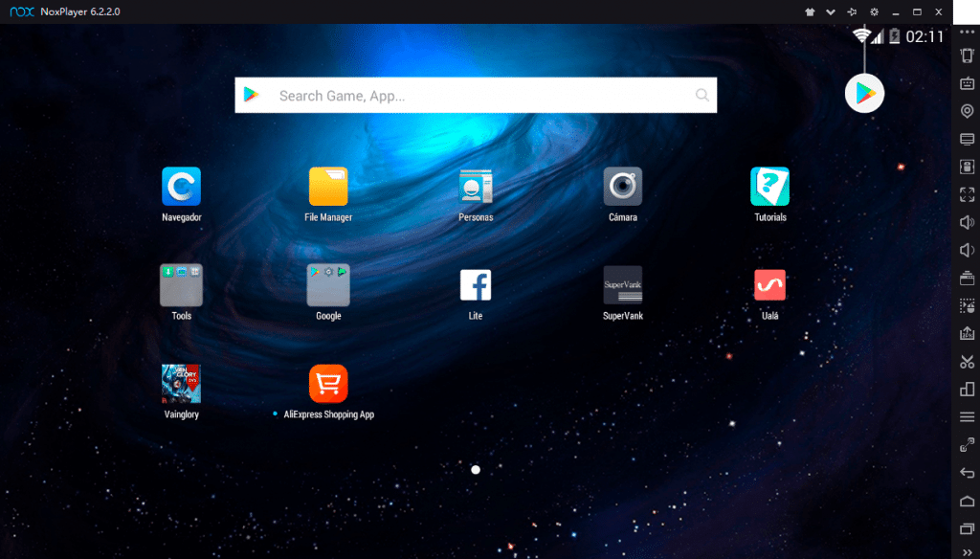Image resolution: width=980 pixels, height=559 pixels.
Task: Open the Nox skin theme shirt icon
Action: click(x=810, y=11)
